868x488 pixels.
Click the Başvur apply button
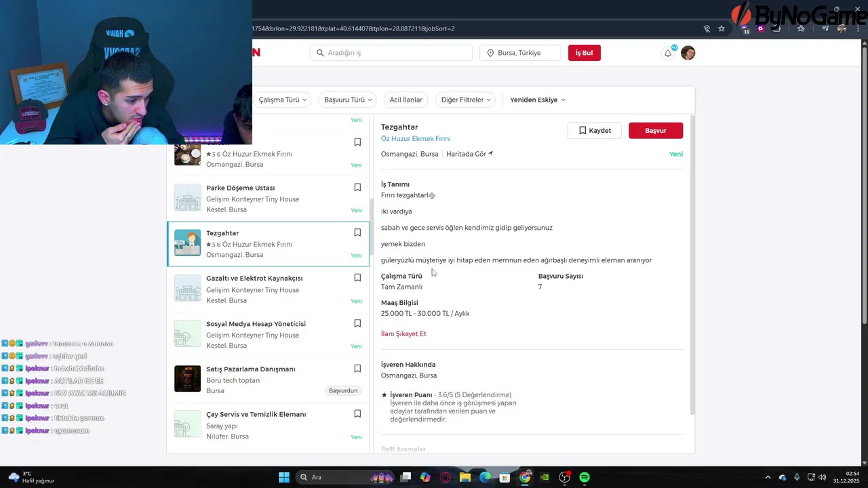[656, 131]
